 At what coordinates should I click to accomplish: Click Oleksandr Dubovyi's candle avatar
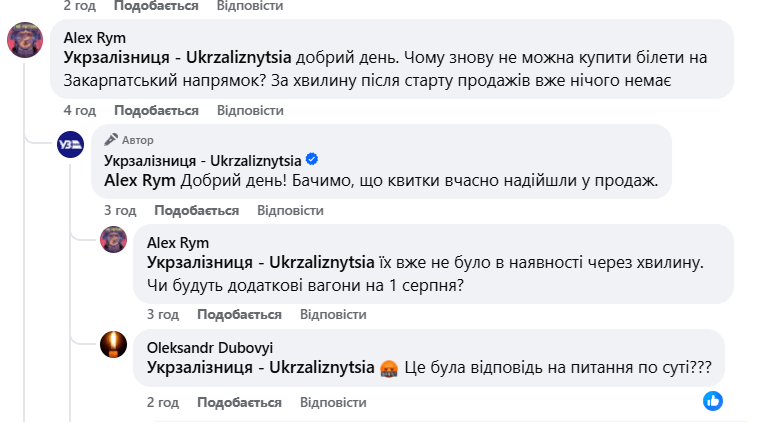pos(113,345)
